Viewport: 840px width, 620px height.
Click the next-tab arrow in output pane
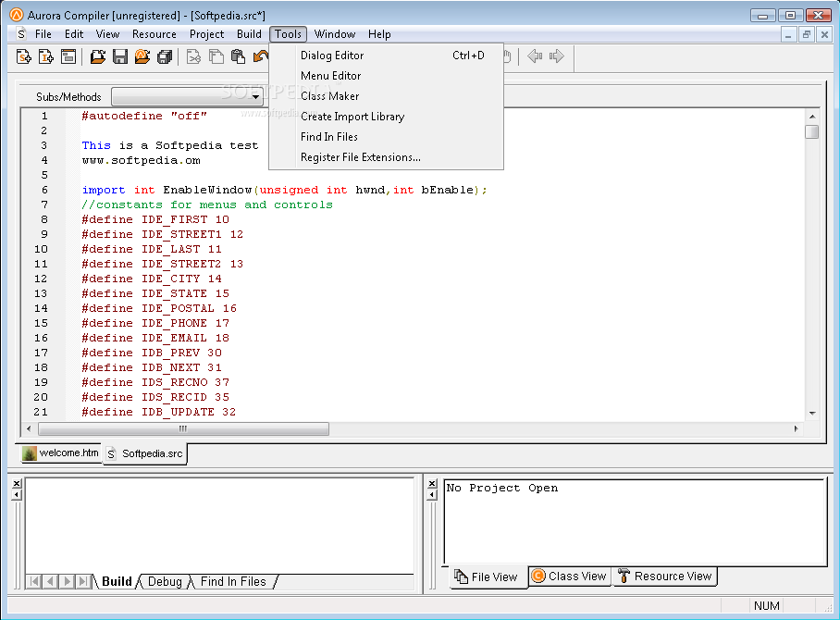click(67, 581)
